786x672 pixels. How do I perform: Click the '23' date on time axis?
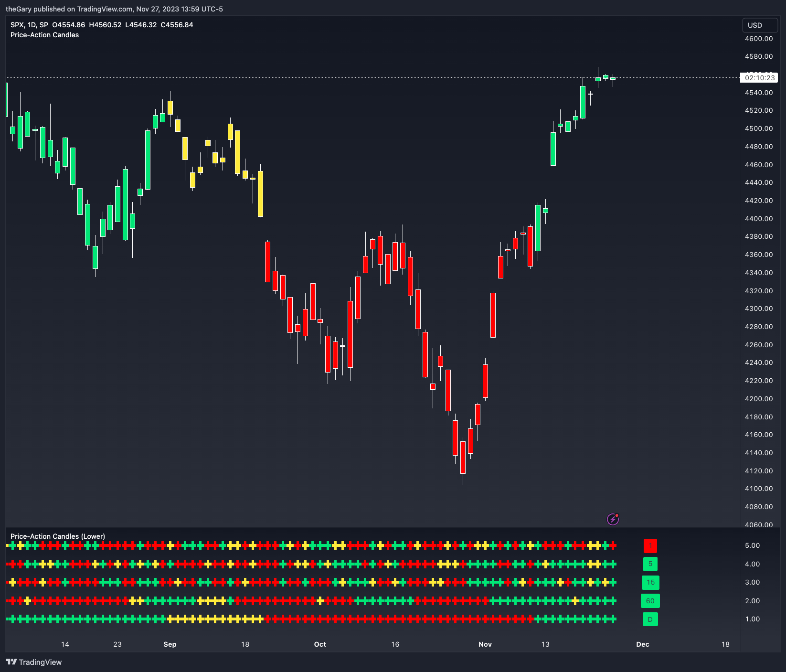tap(117, 644)
